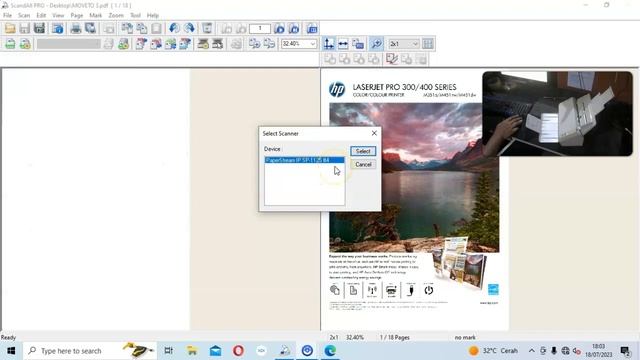
Task: Click the dark Save As disk icon
Action: 39,28
